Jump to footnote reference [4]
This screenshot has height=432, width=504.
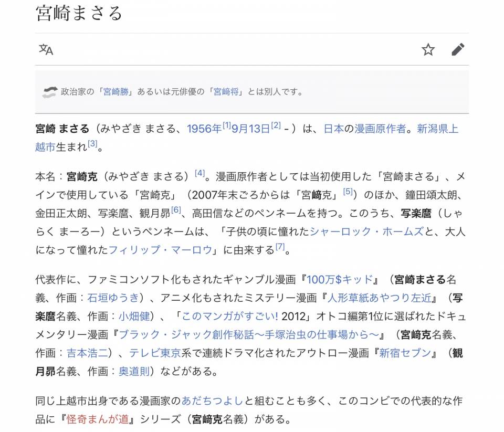click(x=199, y=173)
